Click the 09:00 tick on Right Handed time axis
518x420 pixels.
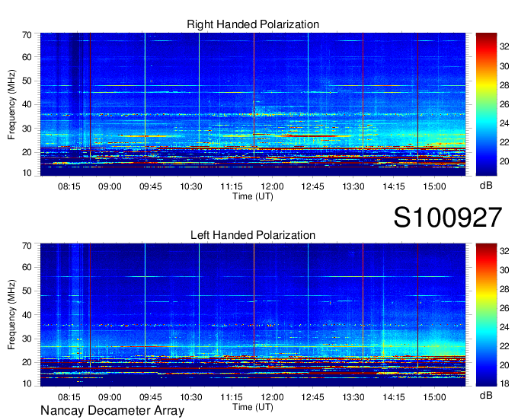point(110,186)
